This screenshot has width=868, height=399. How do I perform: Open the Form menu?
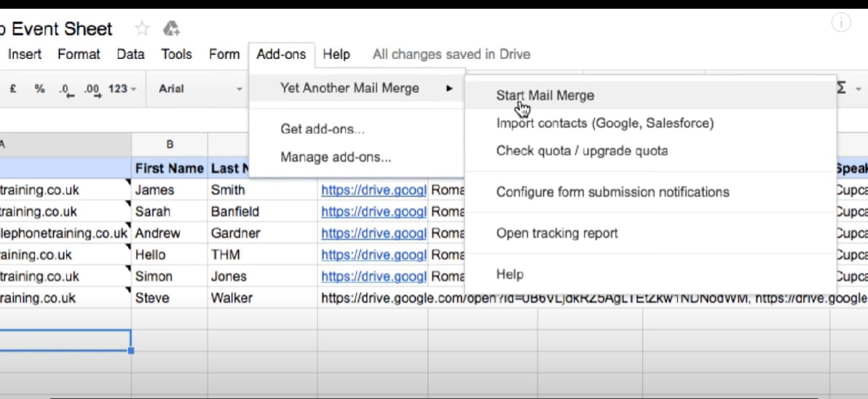point(224,54)
